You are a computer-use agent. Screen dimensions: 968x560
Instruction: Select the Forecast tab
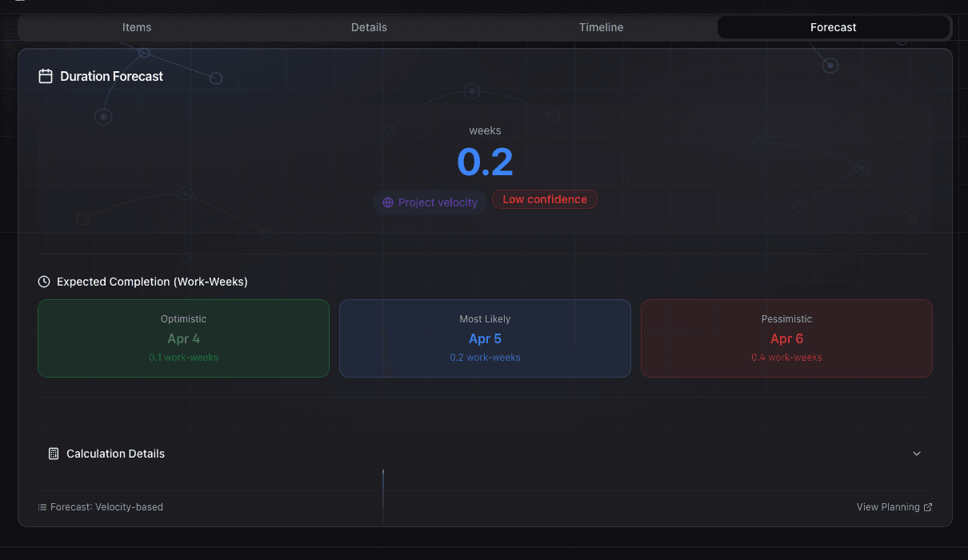click(x=833, y=27)
